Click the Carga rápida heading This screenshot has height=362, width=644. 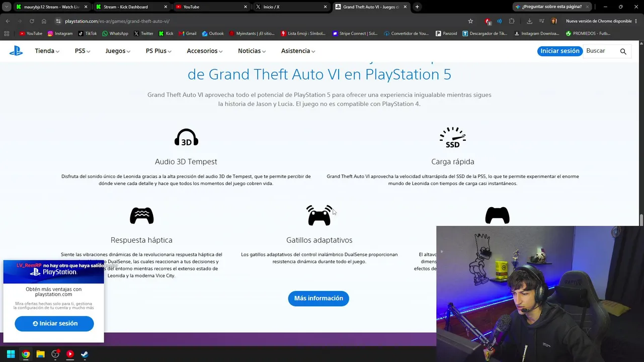coord(453,161)
